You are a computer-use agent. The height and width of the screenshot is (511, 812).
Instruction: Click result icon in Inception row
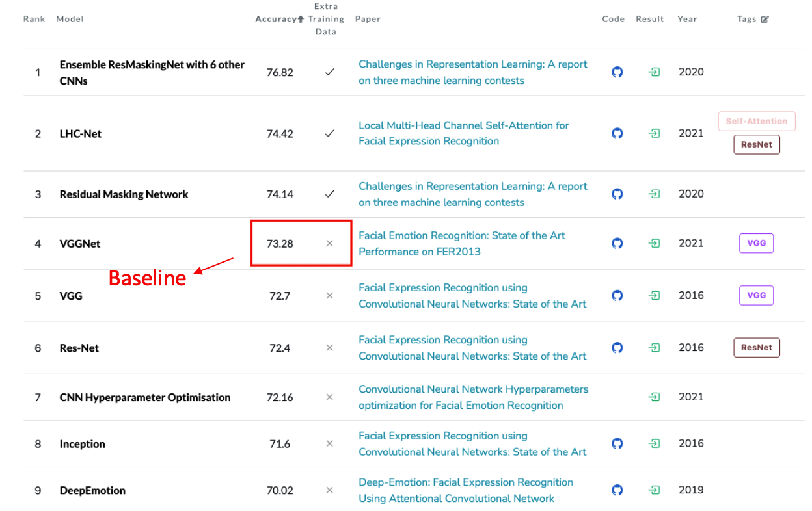click(655, 444)
